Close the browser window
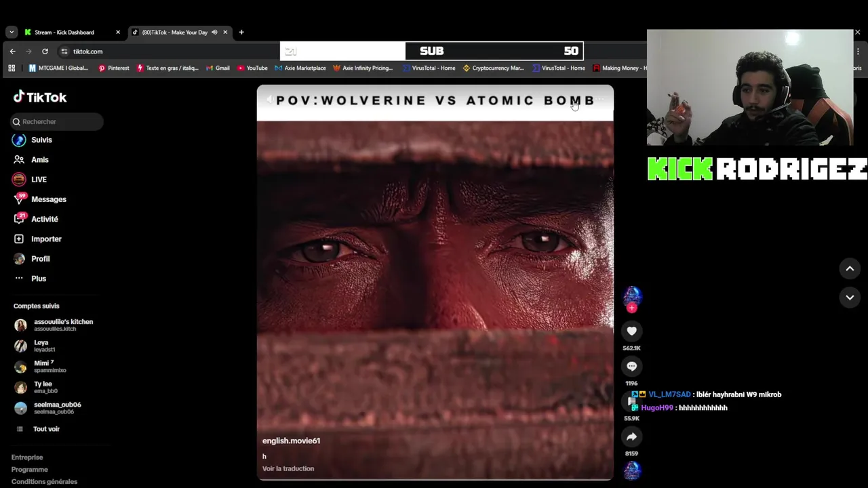Viewport: 868px width, 488px height. point(857,32)
